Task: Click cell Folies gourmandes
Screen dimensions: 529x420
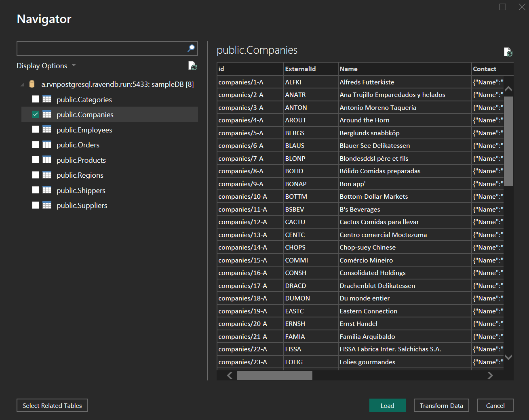Action: click(x=405, y=362)
